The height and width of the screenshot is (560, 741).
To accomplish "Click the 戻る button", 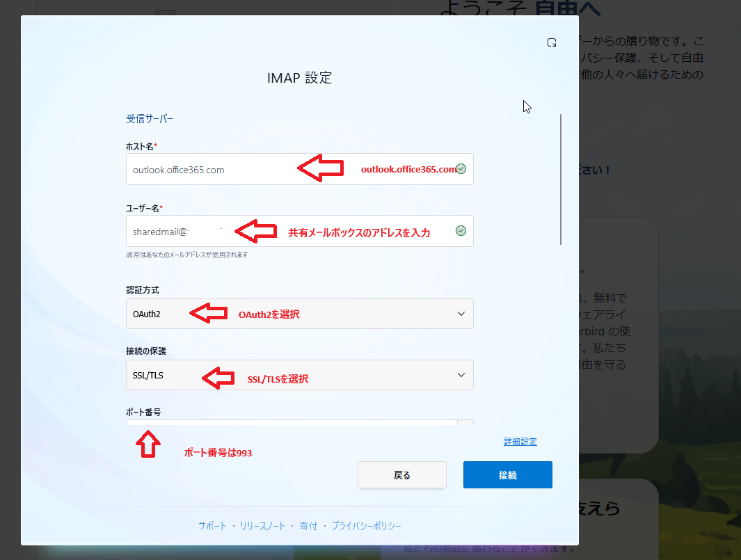I will [402, 475].
